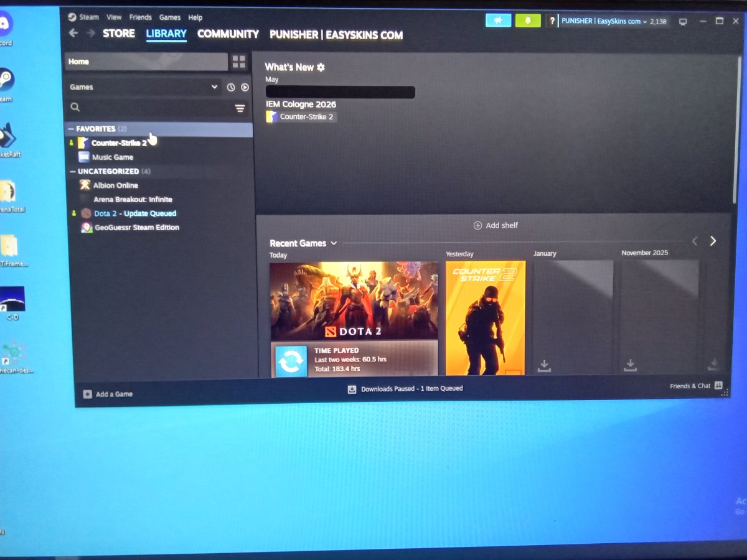Switch to the STORE tab
This screenshot has width=747, height=560.
pyautogui.click(x=119, y=34)
